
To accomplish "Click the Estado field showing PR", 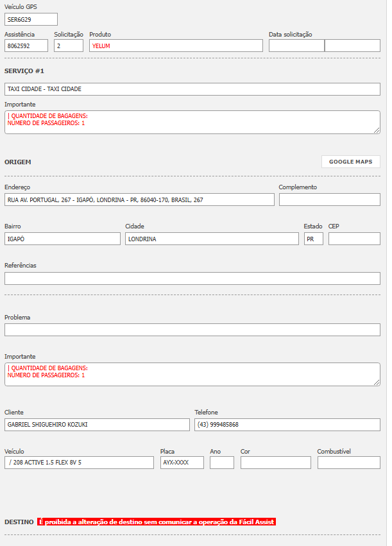I will pos(313,239).
